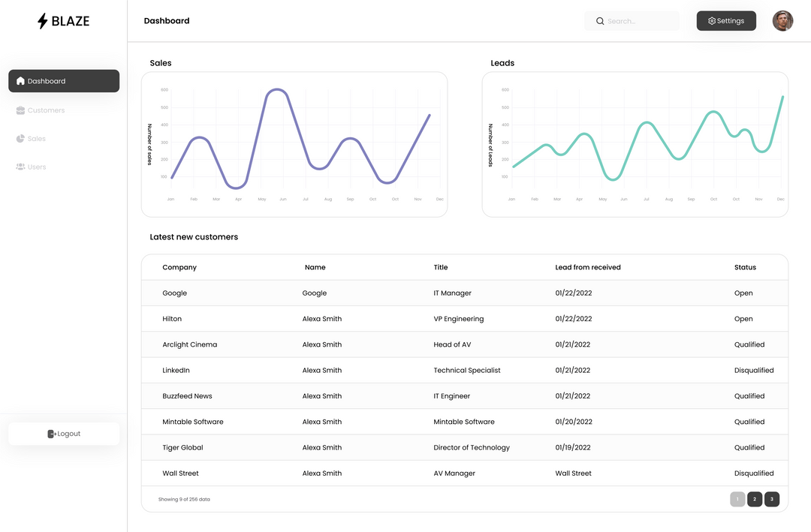Open Customers via the briefcase icon
Image resolution: width=811 pixels, height=532 pixels.
tap(20, 110)
